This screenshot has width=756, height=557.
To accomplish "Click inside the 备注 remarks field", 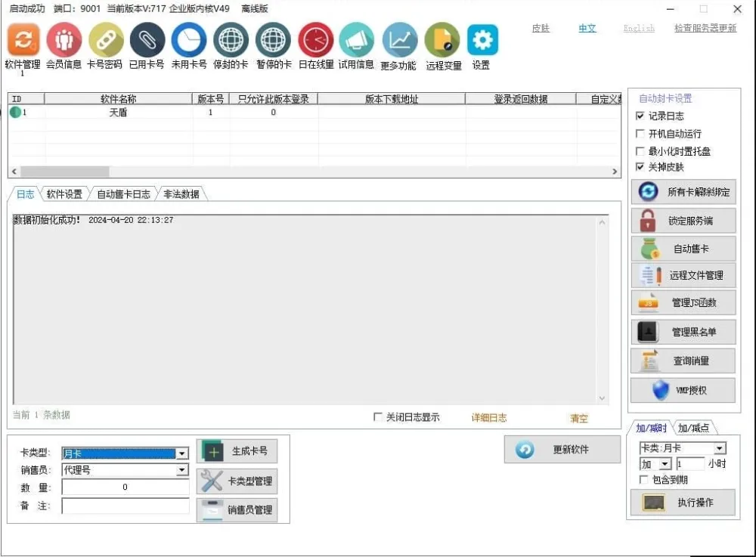I will (x=121, y=506).
